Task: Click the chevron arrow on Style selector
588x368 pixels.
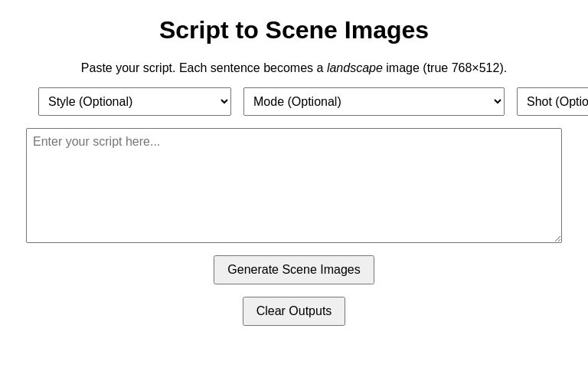Action: point(224,102)
